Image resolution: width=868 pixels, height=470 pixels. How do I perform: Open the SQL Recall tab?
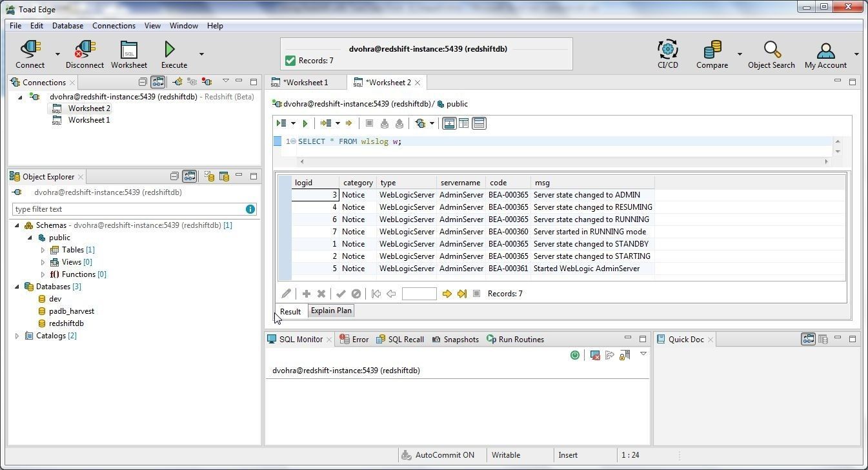pyautogui.click(x=399, y=340)
